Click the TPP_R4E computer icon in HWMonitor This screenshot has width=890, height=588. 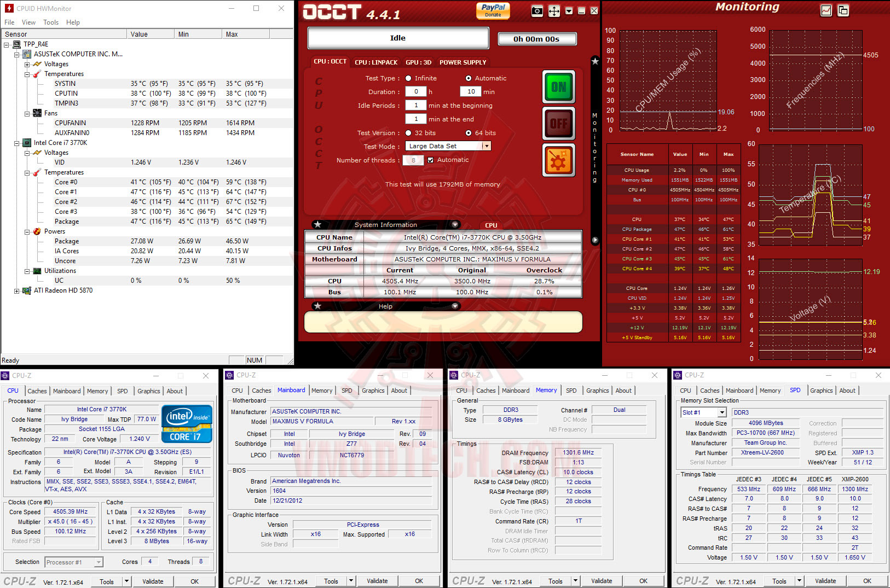pos(18,44)
